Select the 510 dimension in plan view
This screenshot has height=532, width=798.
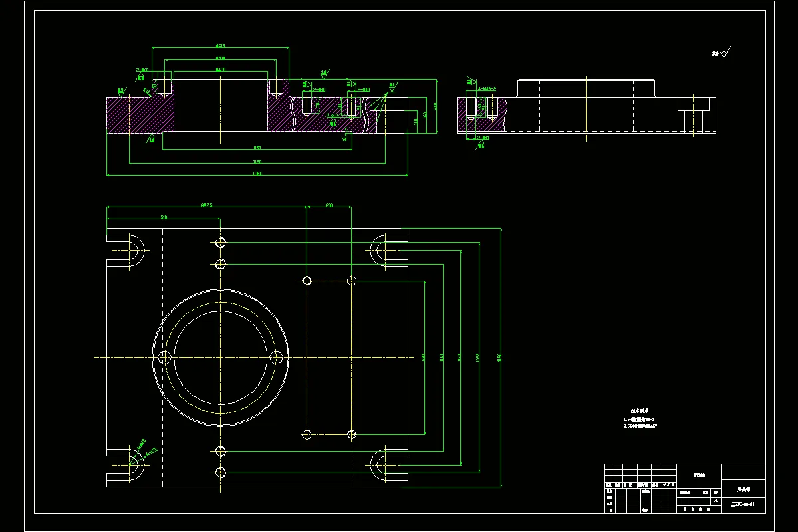163,217
